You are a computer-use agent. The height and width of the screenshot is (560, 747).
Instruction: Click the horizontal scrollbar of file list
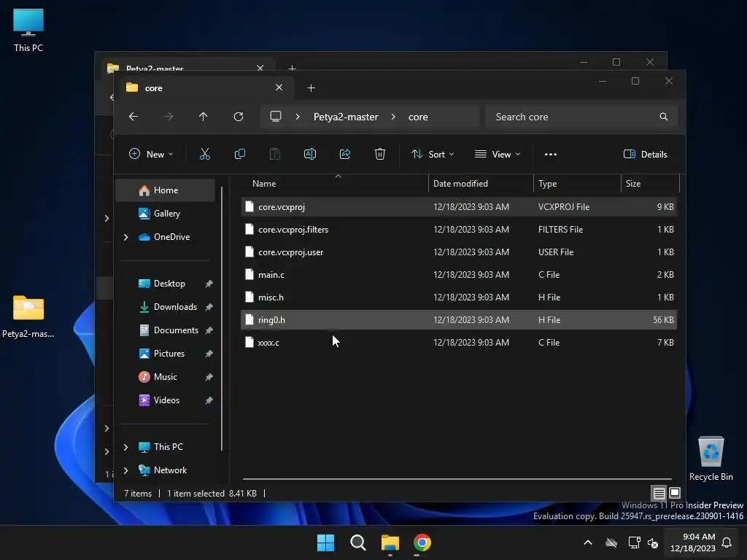pyautogui.click(x=457, y=478)
